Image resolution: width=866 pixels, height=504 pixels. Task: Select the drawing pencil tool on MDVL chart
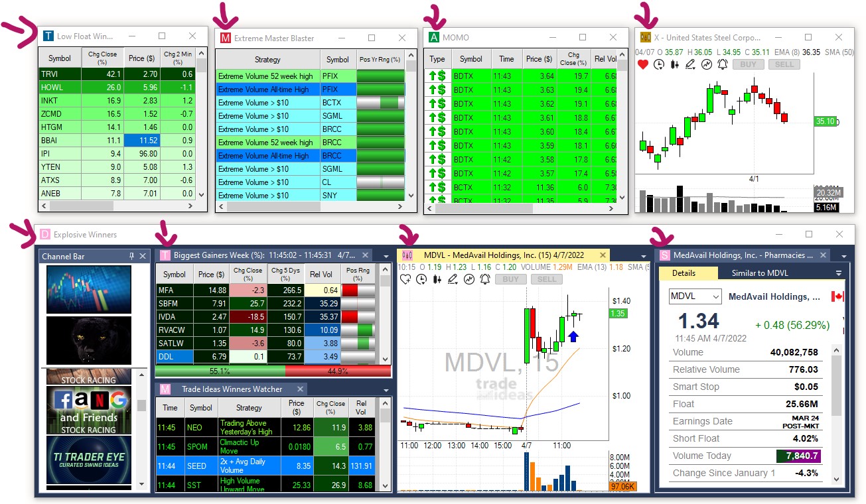coord(453,279)
